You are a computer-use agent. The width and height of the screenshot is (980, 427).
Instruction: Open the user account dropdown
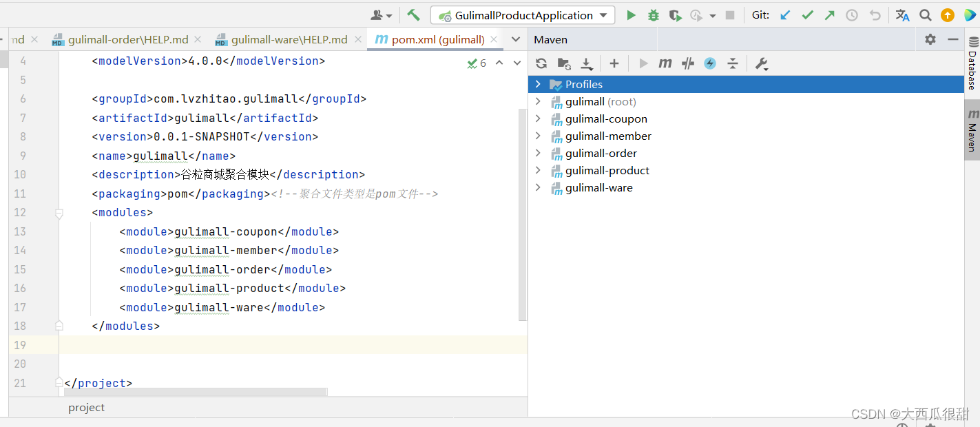[x=382, y=15]
